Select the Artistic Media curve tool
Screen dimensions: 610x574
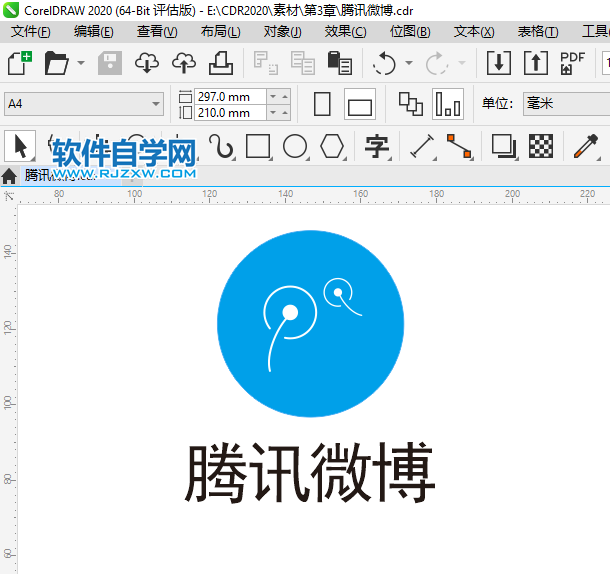click(x=221, y=146)
